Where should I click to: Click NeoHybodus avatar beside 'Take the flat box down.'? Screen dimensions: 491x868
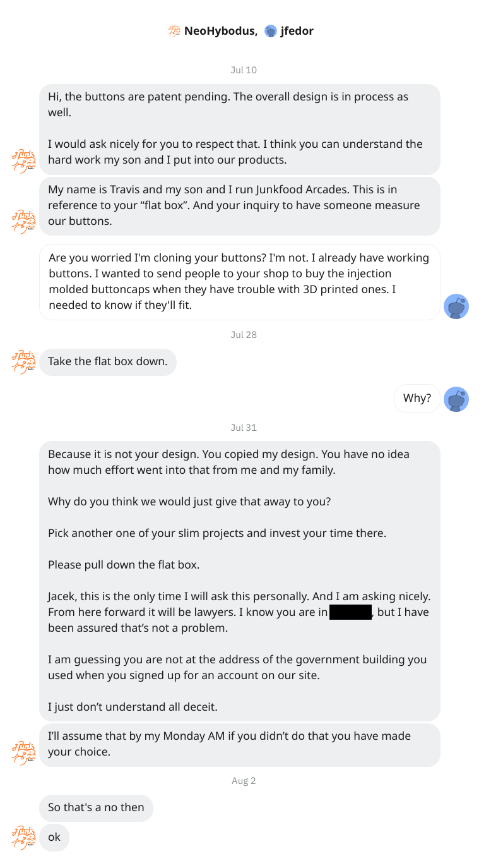(24, 362)
